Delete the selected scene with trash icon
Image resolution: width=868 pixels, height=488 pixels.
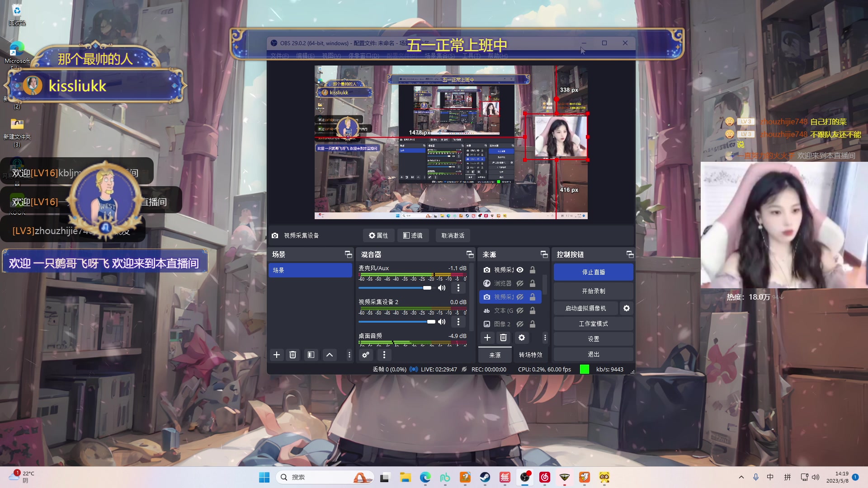(292, 355)
